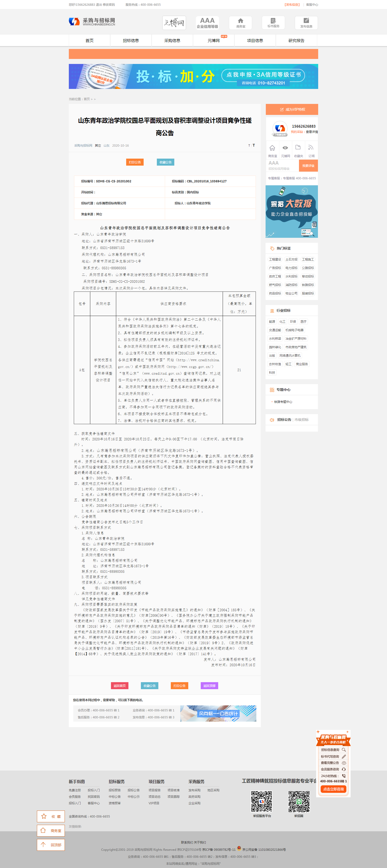
Task: Click the 发布信息 edit icon in header
Action: click(306, 21)
